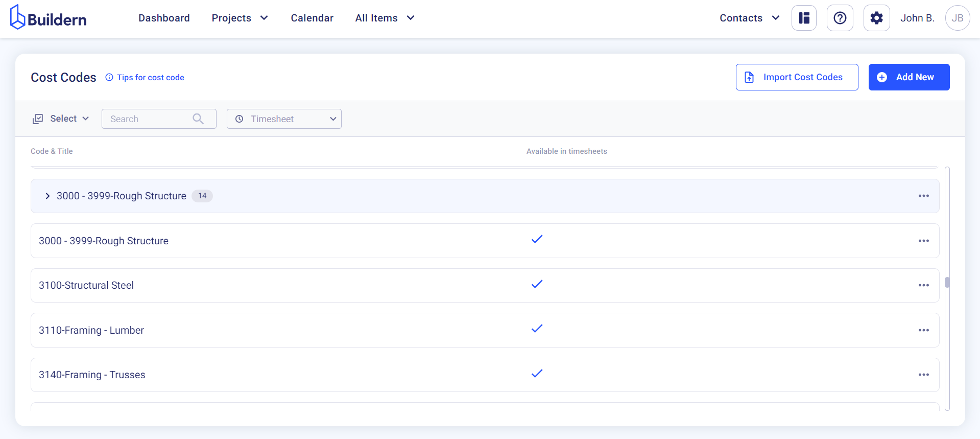Click the Add New button
980x439 pixels.
[x=909, y=77]
